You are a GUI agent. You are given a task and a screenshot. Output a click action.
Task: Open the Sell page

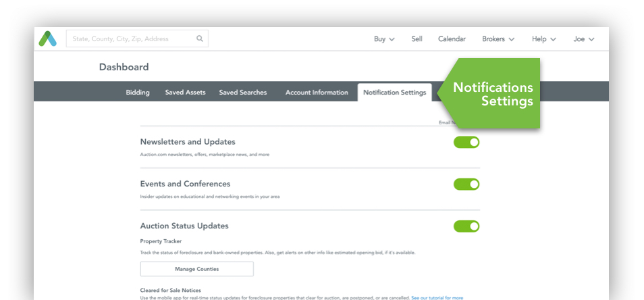[x=417, y=39]
